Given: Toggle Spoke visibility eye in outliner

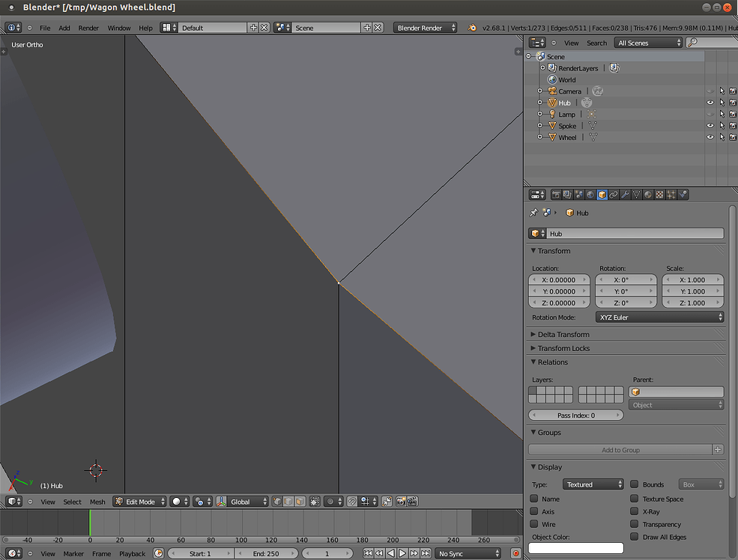Looking at the screenshot, I should point(710,126).
